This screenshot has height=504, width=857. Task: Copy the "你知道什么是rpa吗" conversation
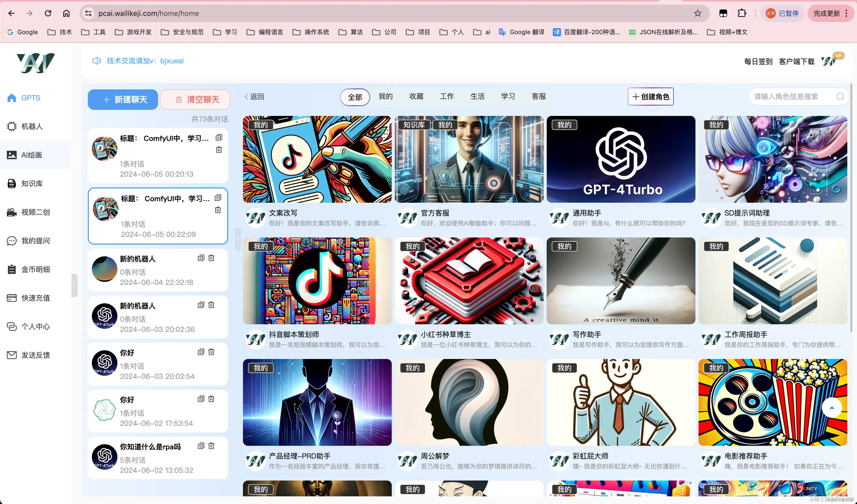pos(201,446)
